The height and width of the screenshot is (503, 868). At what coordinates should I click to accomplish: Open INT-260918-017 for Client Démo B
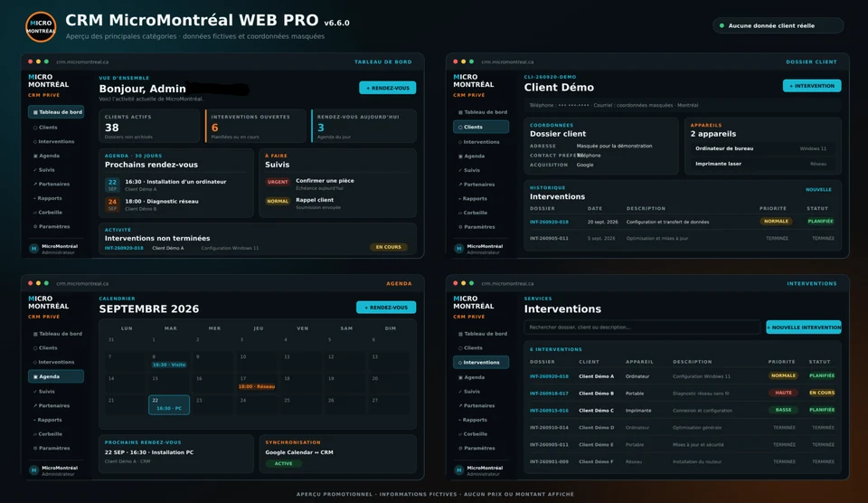[x=549, y=394]
